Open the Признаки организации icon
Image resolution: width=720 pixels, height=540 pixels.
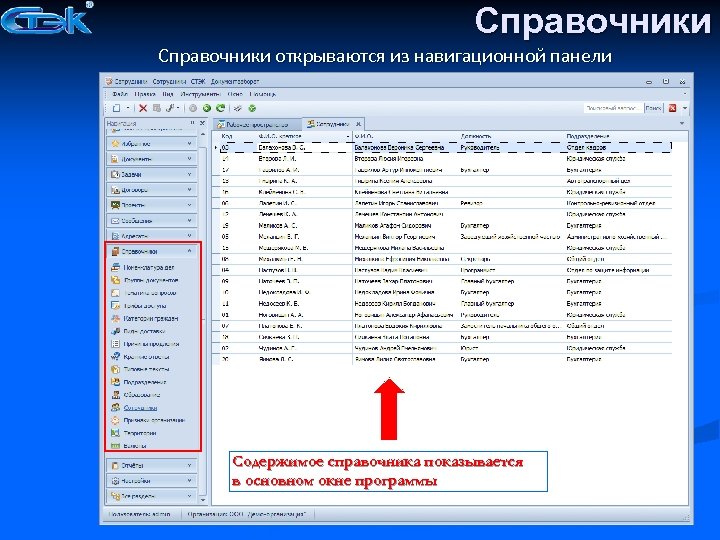tap(115, 420)
